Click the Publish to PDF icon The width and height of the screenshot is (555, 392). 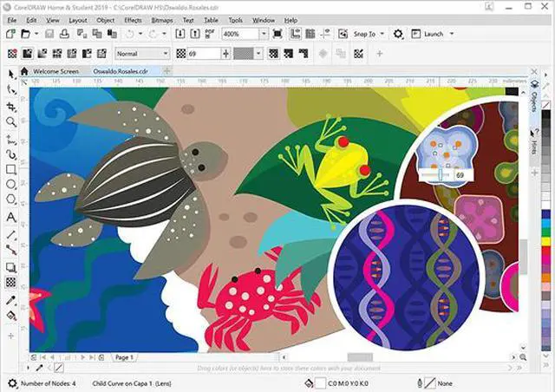coord(210,34)
